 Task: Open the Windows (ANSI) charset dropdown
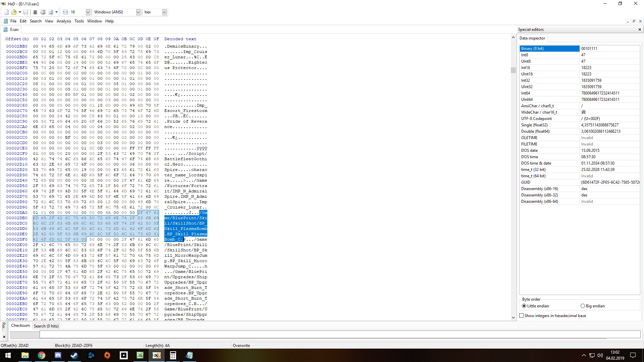click(138, 12)
